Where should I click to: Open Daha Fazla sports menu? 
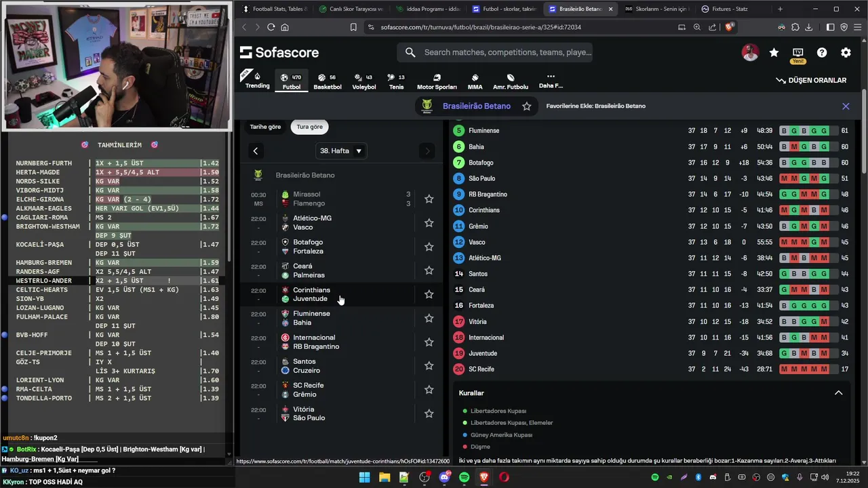(x=551, y=81)
